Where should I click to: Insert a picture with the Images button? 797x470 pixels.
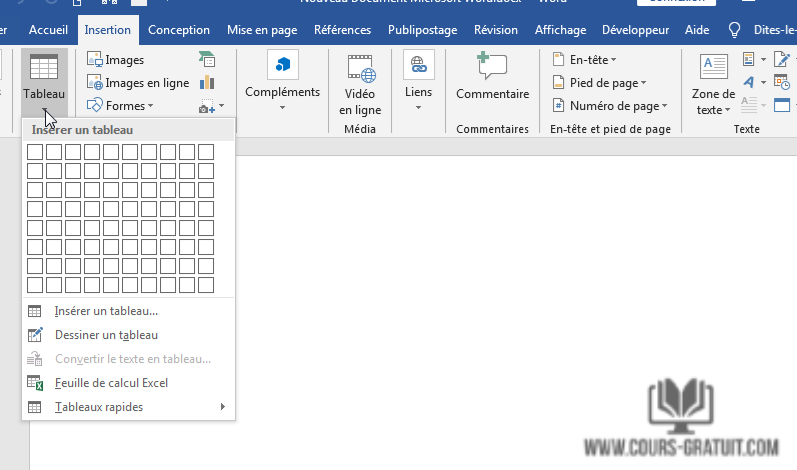click(x=115, y=60)
